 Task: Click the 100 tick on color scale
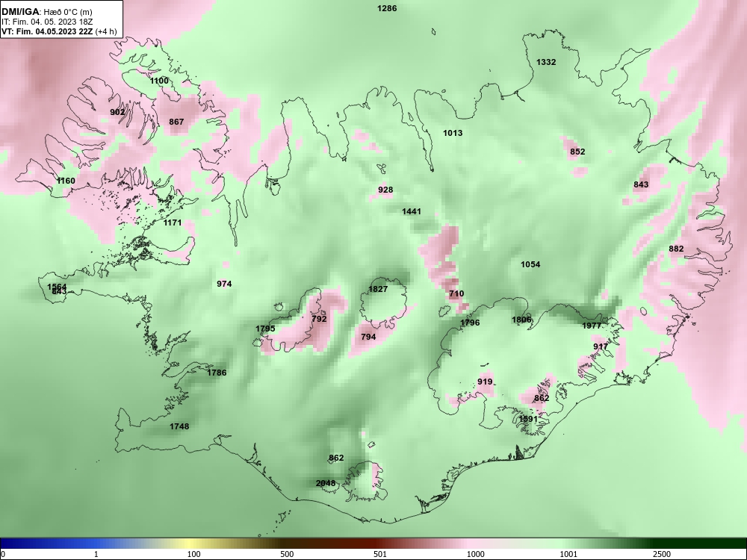click(194, 554)
